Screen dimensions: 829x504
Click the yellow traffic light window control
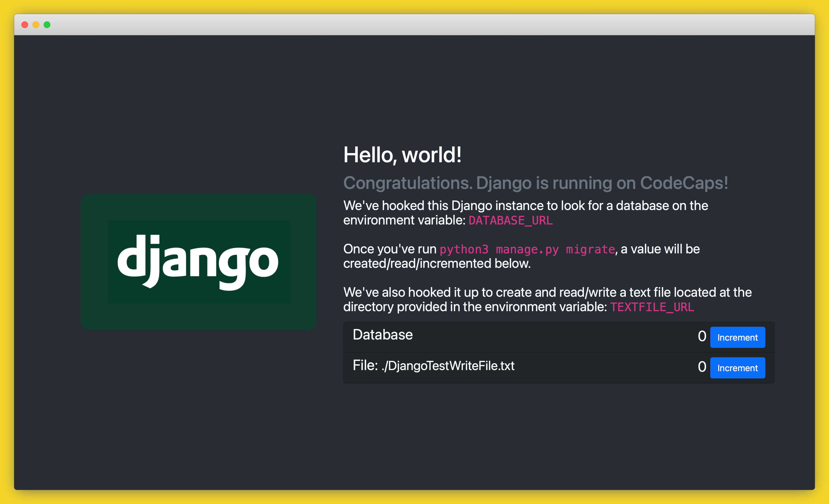pos(36,24)
